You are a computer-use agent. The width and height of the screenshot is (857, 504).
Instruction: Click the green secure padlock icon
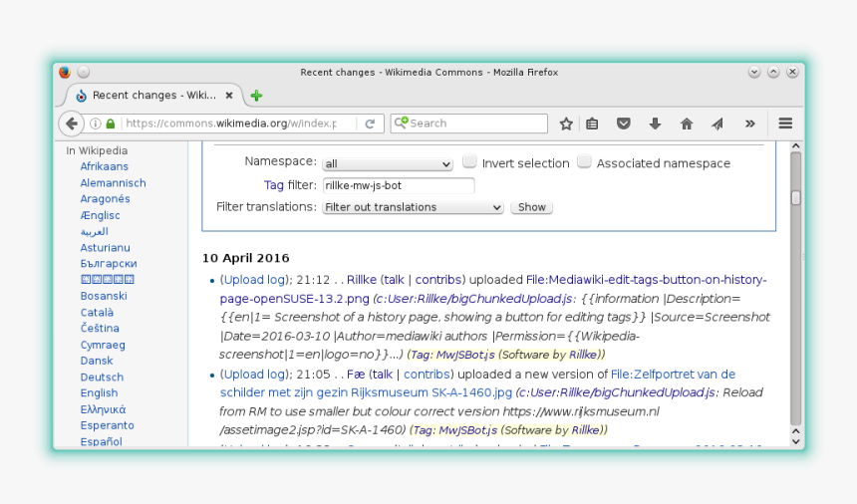coord(111,124)
